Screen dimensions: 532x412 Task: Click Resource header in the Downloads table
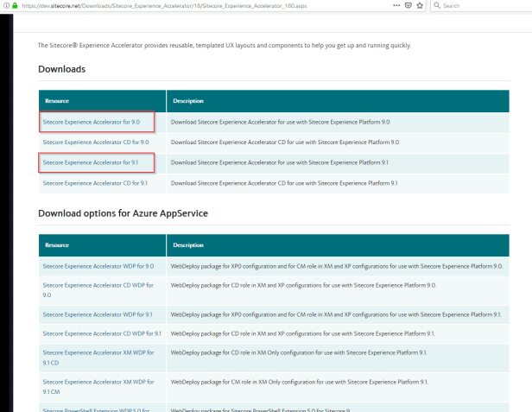[57, 100]
